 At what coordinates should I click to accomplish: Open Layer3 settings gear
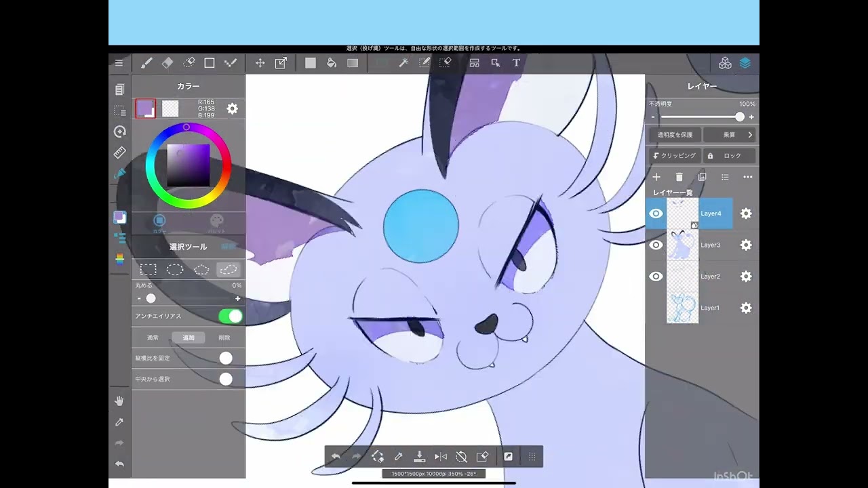(746, 245)
